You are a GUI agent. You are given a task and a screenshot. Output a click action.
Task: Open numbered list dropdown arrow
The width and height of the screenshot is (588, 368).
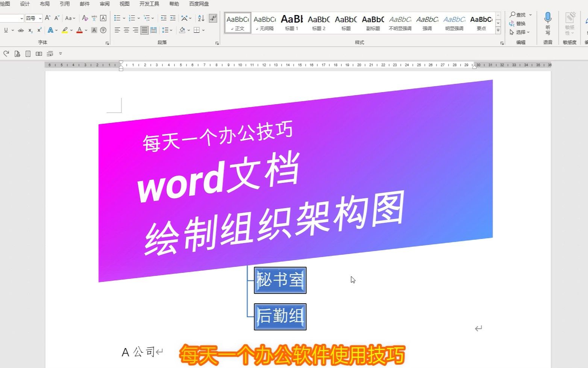pos(139,18)
